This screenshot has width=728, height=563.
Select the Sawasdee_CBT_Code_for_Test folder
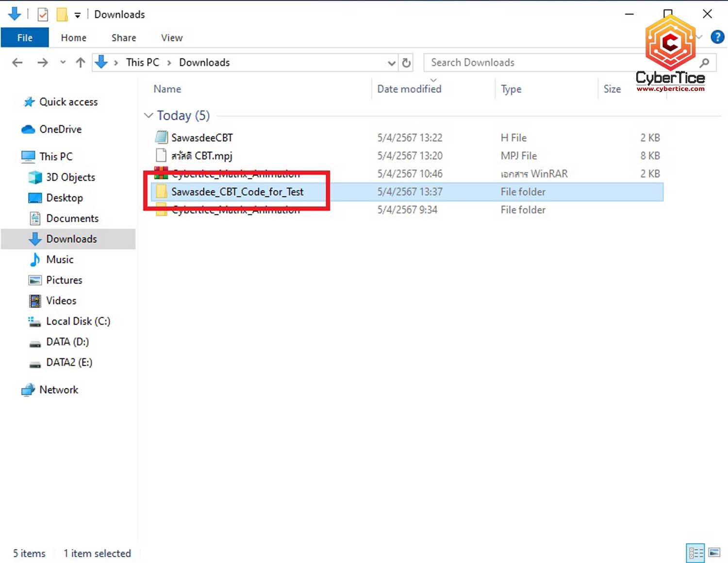click(x=237, y=192)
